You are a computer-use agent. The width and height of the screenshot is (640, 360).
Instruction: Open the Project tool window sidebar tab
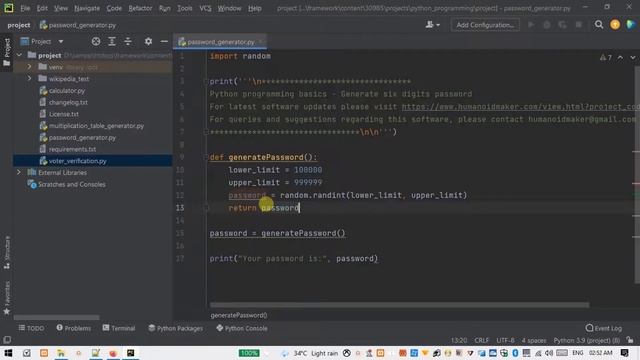(x=7, y=52)
